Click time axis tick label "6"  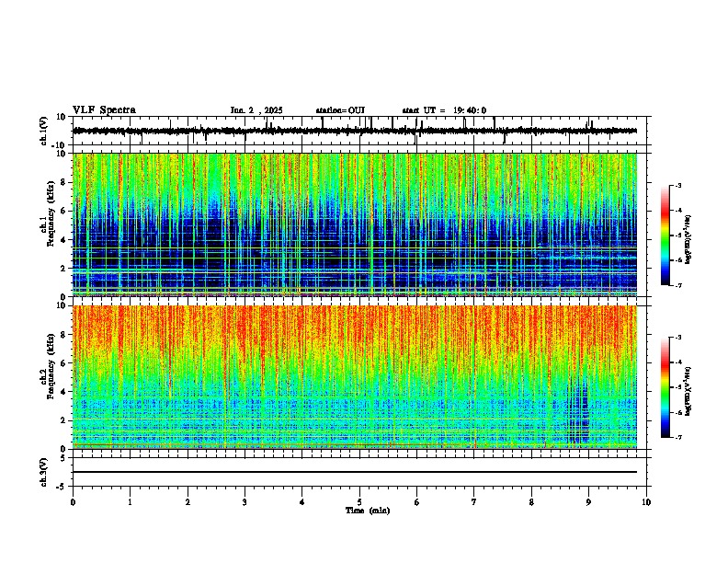tap(416, 502)
